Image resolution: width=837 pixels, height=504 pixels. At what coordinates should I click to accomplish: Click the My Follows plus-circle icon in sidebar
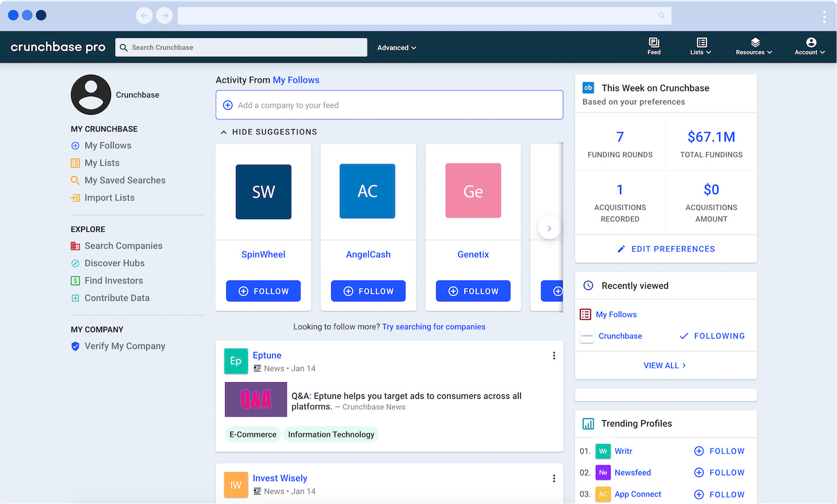[75, 146]
